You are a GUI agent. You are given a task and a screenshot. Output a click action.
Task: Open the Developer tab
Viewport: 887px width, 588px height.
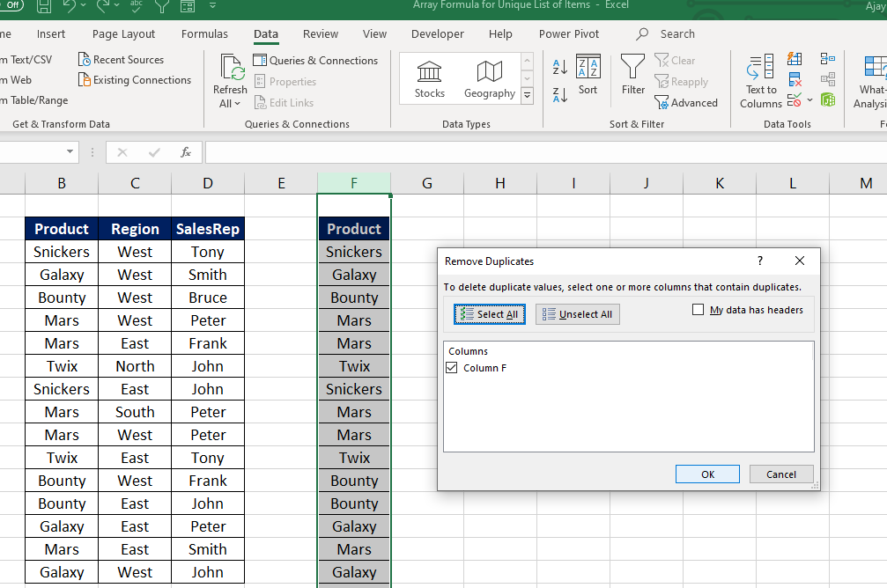click(x=437, y=34)
